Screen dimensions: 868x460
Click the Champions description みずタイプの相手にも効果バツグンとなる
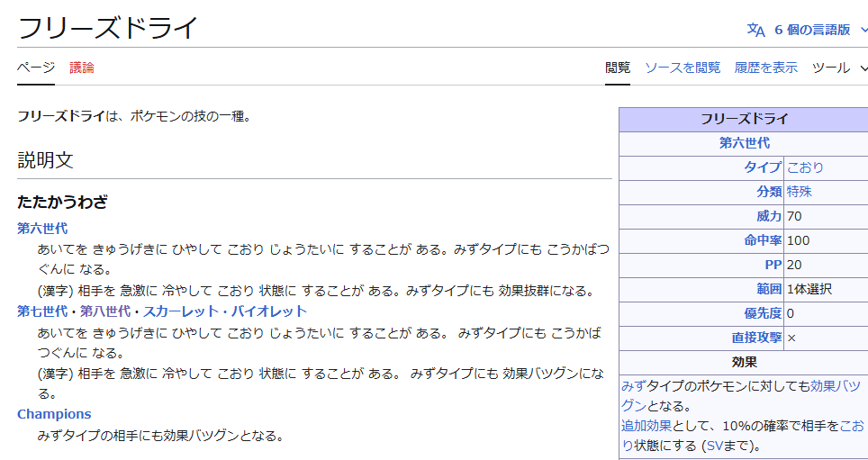[x=160, y=436]
